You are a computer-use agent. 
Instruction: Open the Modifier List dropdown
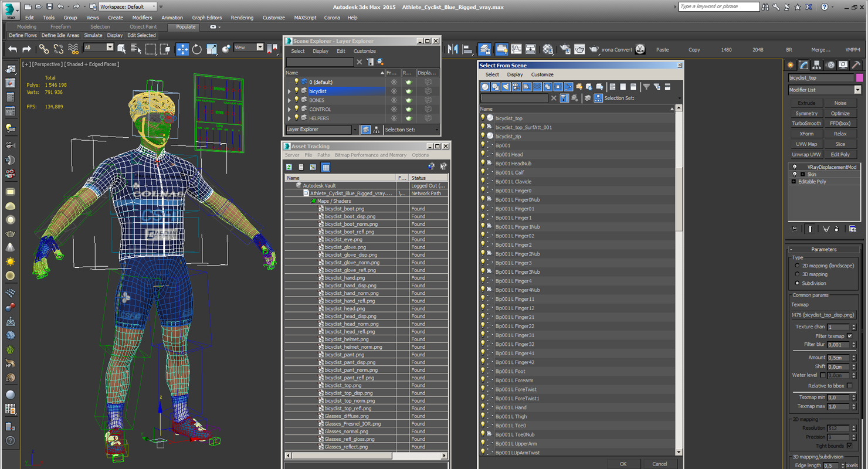pyautogui.click(x=825, y=90)
